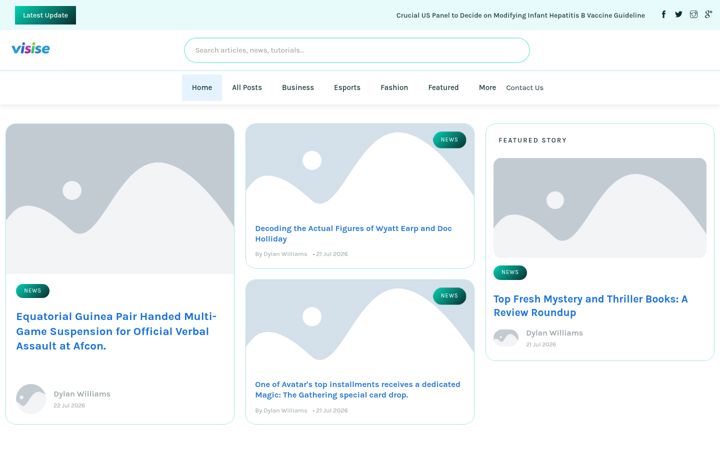Click the Featured Story image
This screenshot has height=450, width=720.
point(600,208)
